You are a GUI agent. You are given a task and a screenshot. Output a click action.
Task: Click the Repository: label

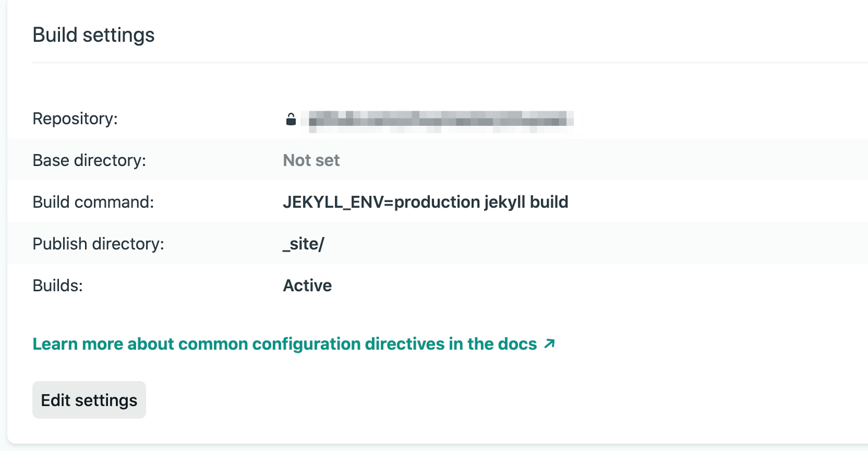[x=75, y=119]
